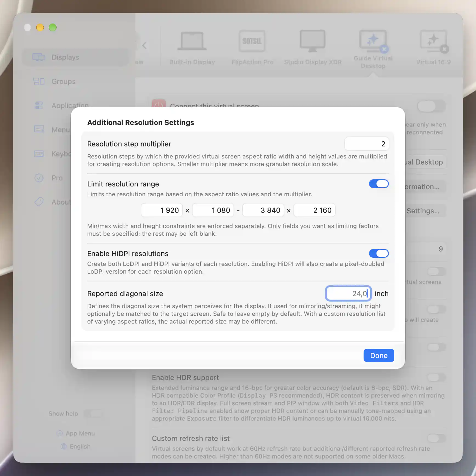Select the Pro badge icon
The height and width of the screenshot is (476, 476).
39,178
